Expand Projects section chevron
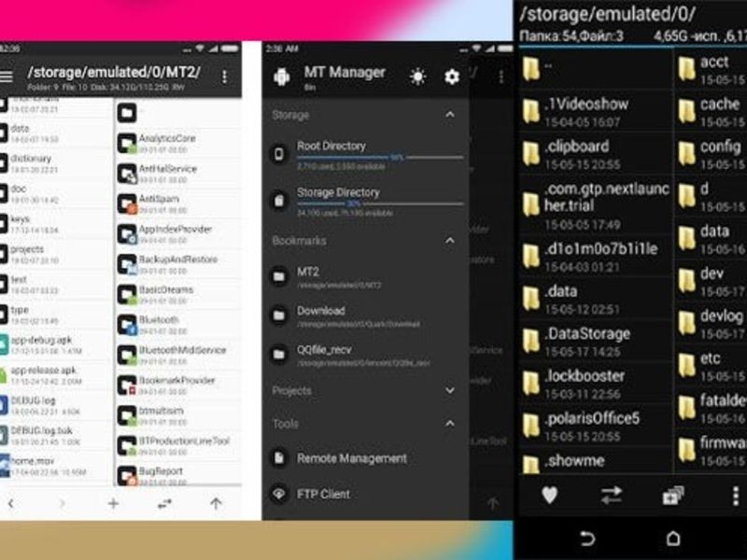 click(450, 390)
